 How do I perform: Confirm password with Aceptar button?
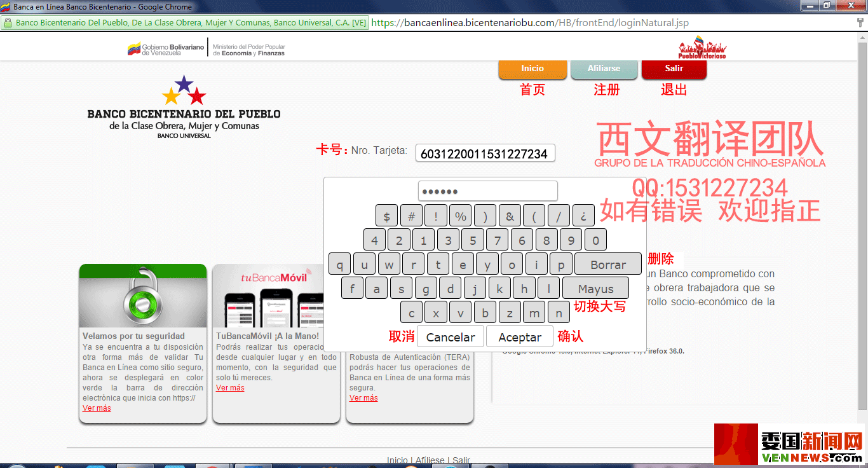[520, 336]
